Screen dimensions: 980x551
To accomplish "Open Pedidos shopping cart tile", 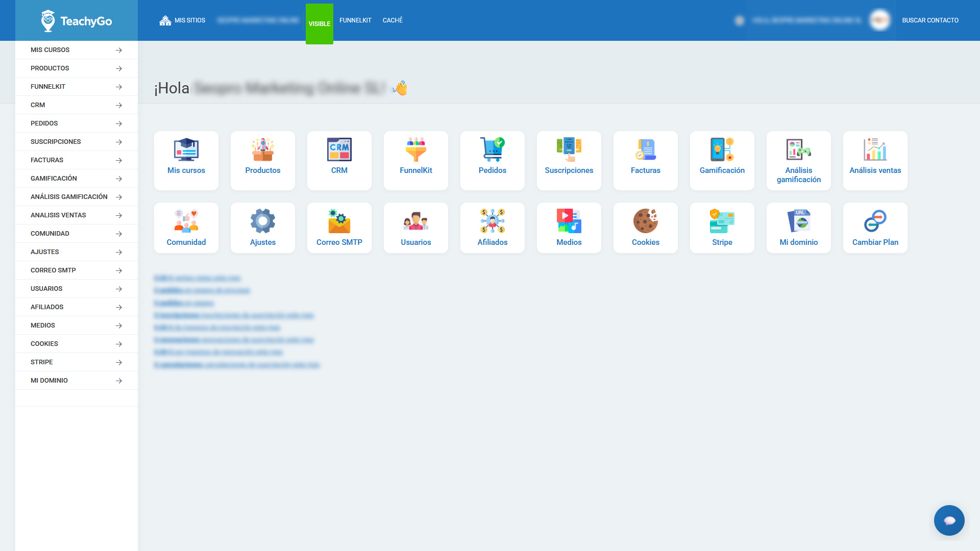I will point(493,160).
